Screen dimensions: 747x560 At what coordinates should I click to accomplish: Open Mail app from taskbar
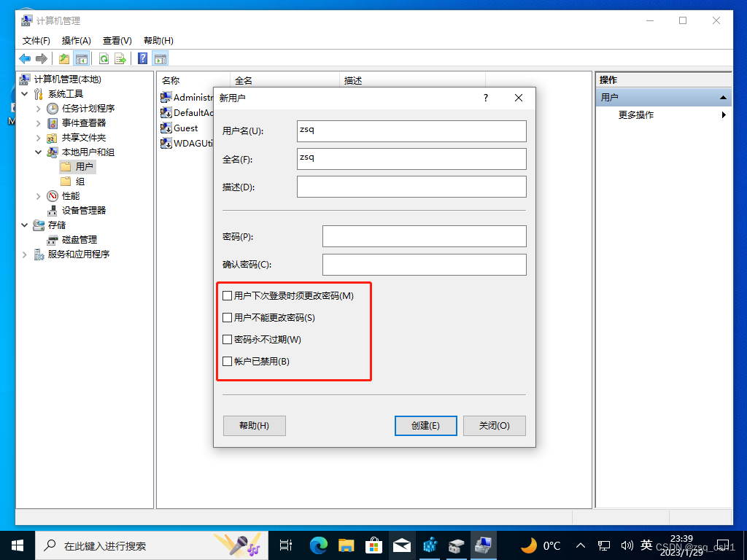click(402, 545)
